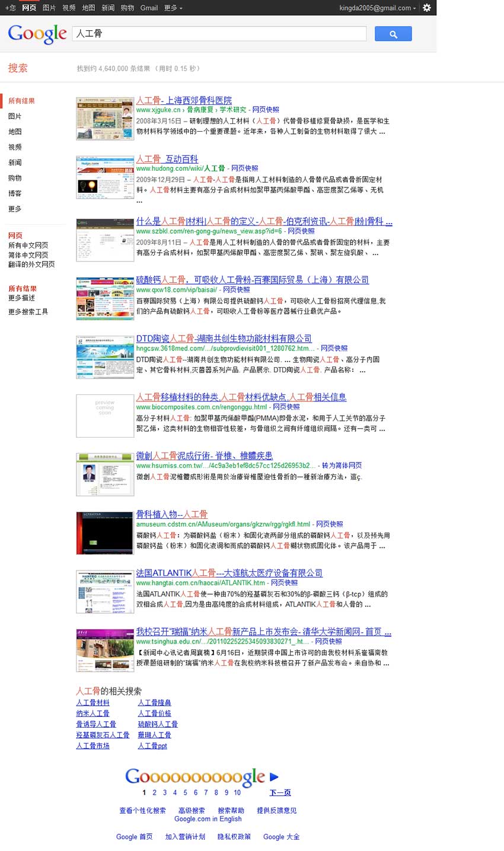Open 隐私权政策 footer link
This screenshot has height=851, width=504.
pos(234,837)
